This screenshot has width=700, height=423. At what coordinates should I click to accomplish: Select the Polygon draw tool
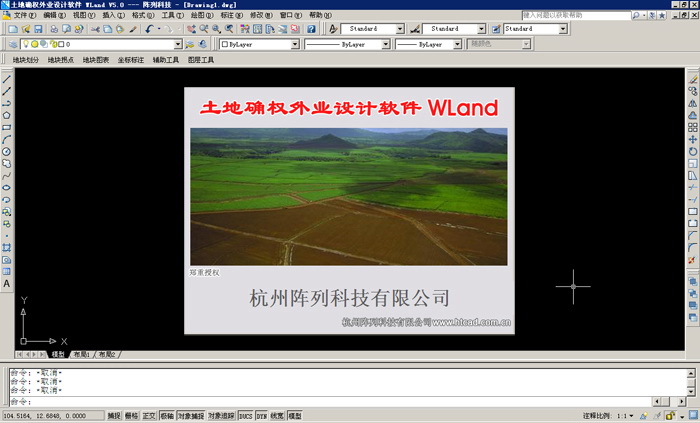(x=7, y=116)
